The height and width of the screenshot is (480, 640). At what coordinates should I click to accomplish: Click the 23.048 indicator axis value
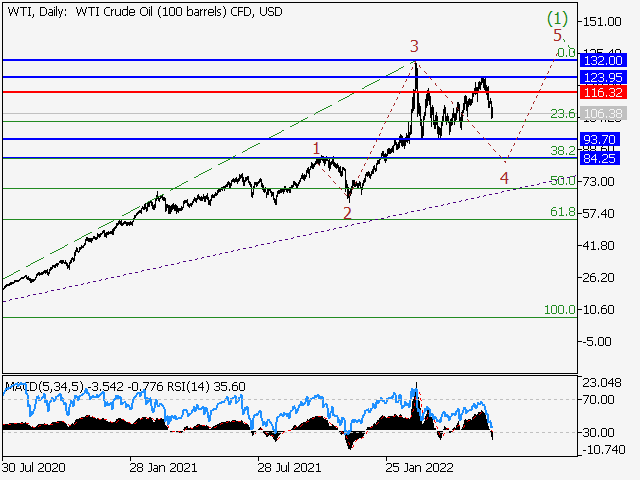pyautogui.click(x=602, y=383)
